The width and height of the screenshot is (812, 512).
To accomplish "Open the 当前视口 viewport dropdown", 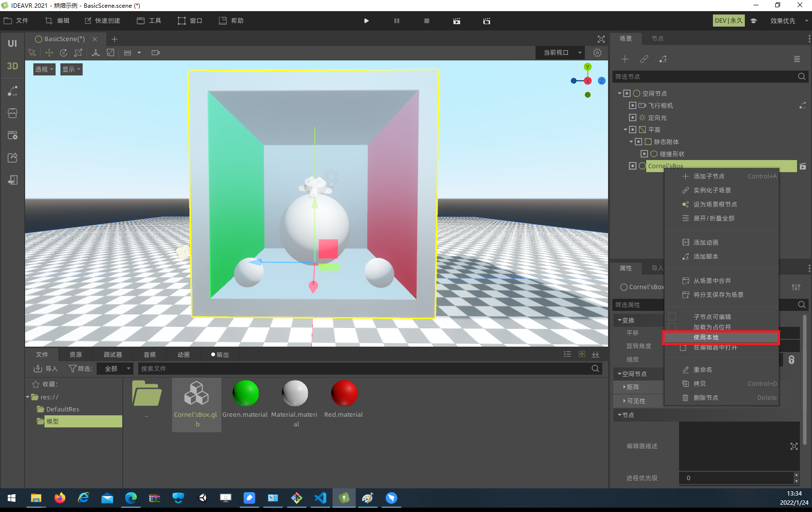I will (x=560, y=53).
